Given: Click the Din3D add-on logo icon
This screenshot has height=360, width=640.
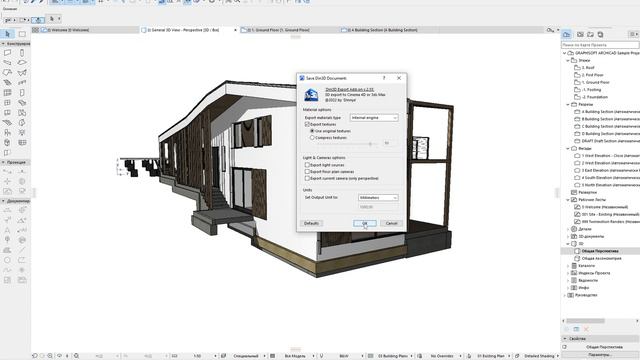Looking at the screenshot, I should pyautogui.click(x=311, y=95).
